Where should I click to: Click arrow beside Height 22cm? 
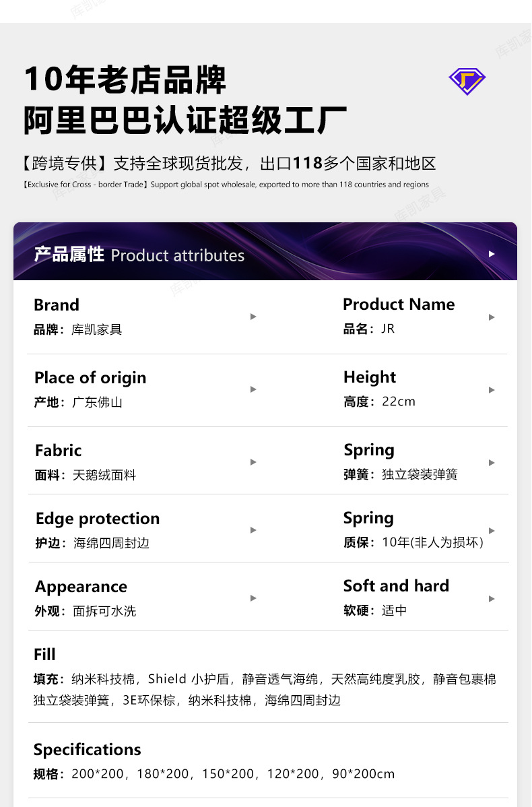pos(492,390)
